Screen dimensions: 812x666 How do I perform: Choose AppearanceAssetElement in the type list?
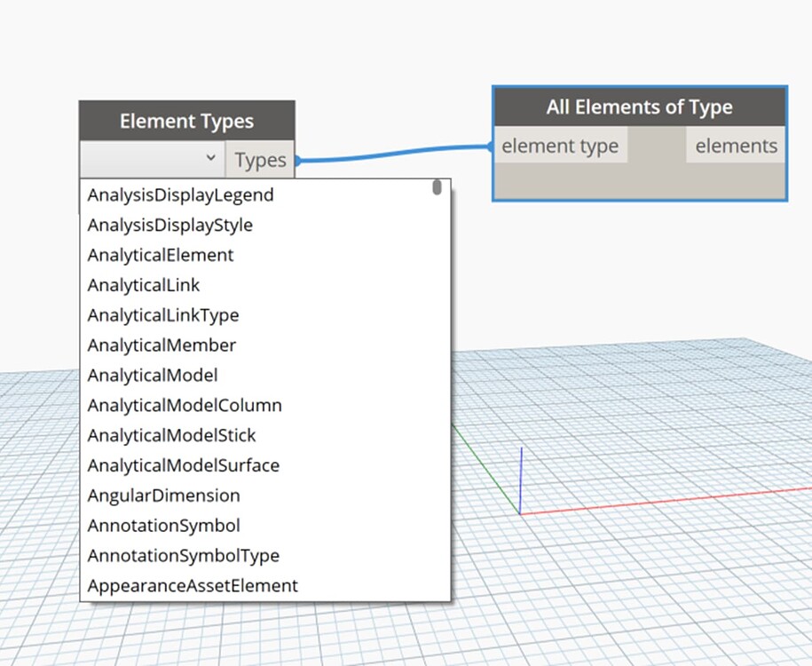pos(193,585)
